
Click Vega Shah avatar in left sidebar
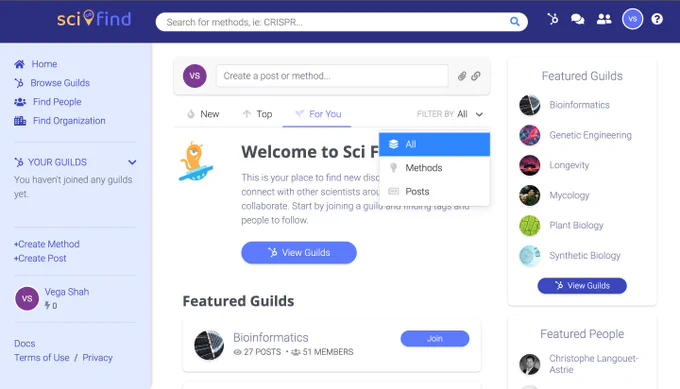27,298
